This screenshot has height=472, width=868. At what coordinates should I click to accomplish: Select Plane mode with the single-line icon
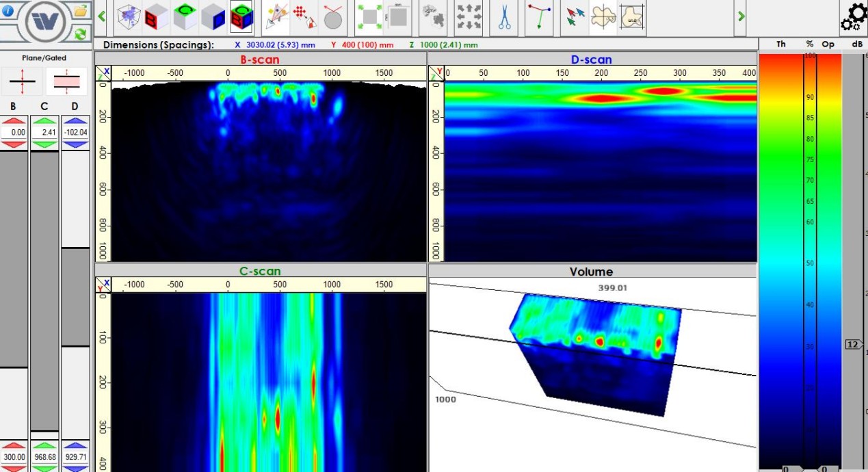pyautogui.click(x=22, y=81)
